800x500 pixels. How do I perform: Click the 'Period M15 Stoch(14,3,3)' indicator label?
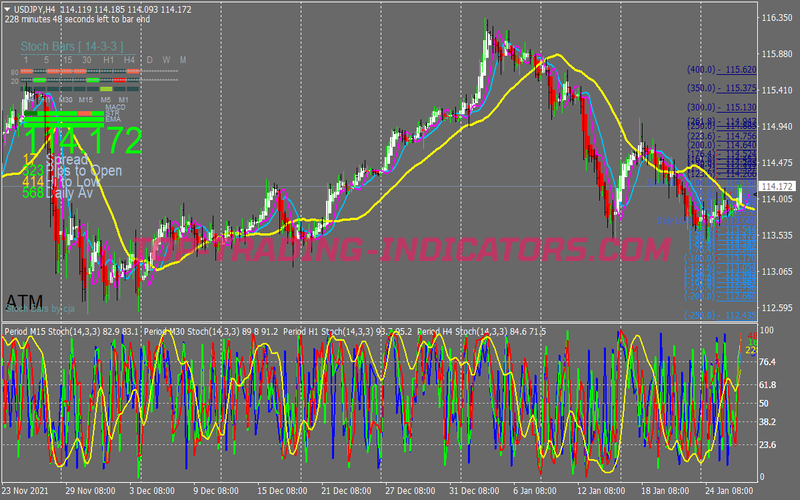pos(53,332)
